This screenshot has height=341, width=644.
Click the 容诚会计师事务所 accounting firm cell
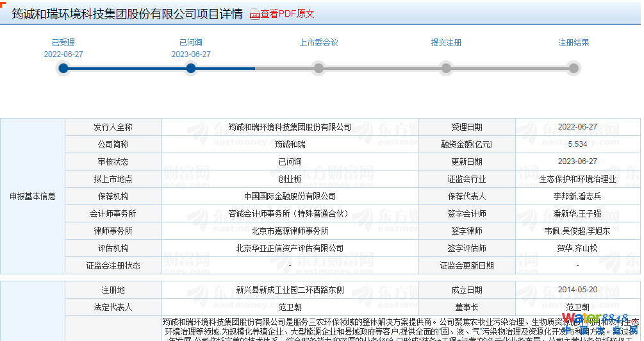[x=290, y=214]
